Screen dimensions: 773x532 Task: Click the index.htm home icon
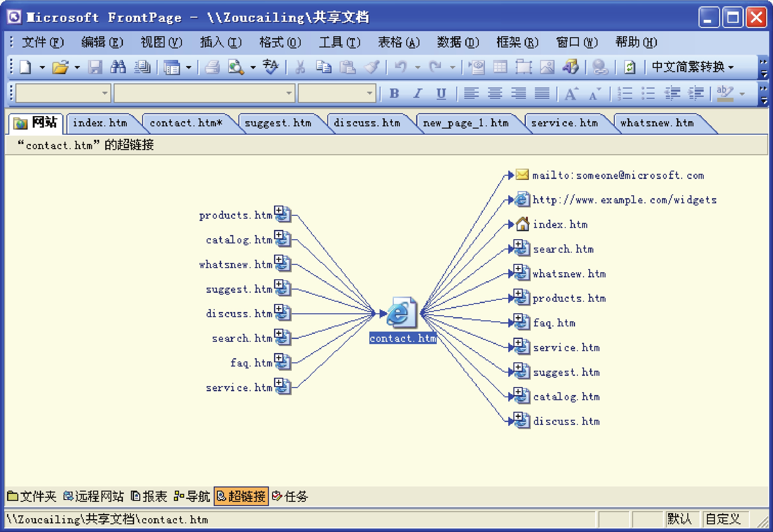(523, 224)
